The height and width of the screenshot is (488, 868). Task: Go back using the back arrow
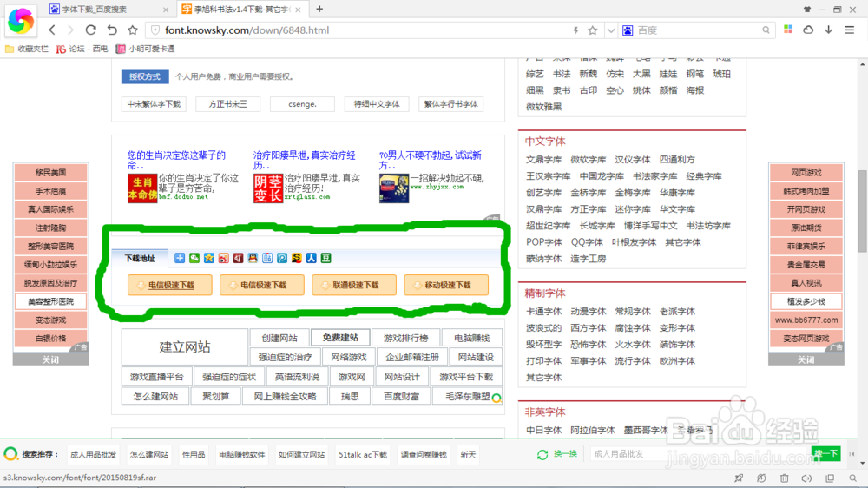click(52, 30)
